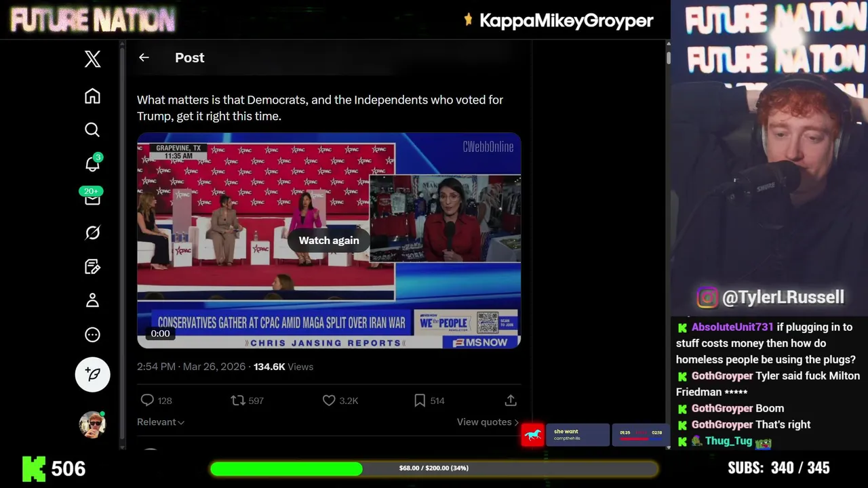Open Notifications bell with 3 badge

[93, 163]
